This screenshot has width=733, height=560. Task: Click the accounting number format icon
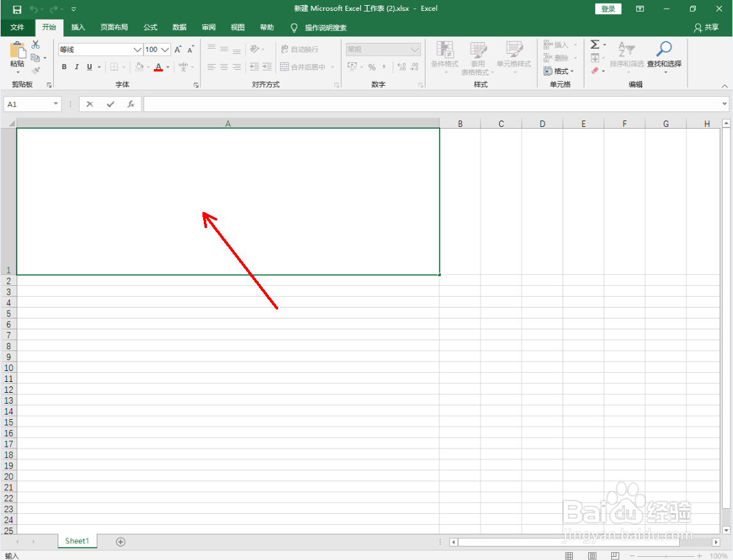pyautogui.click(x=352, y=67)
